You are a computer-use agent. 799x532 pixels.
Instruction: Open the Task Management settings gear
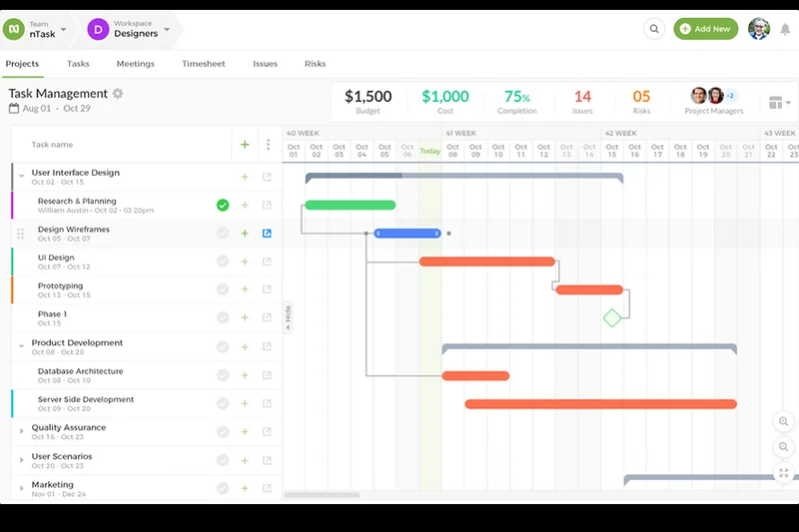pos(118,94)
